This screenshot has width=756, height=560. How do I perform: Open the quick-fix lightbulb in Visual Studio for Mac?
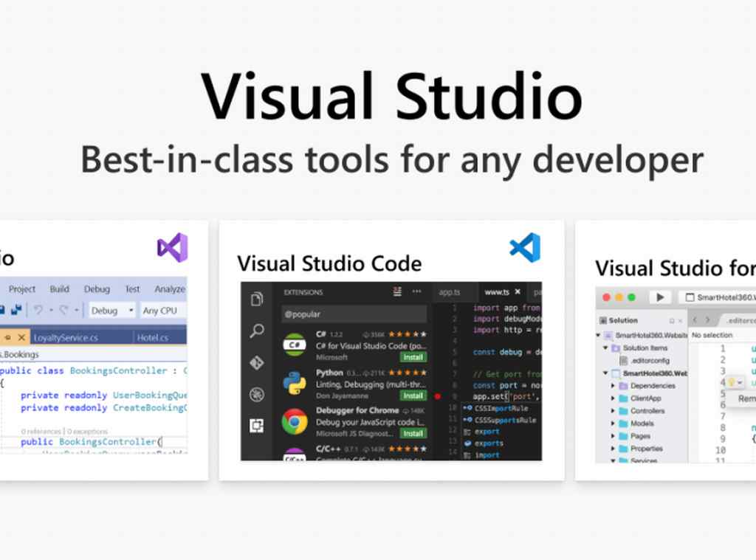point(732,381)
